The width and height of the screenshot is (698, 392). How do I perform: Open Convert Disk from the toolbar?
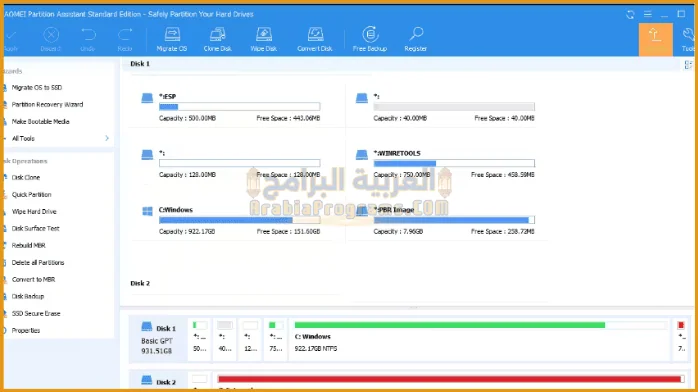(315, 39)
